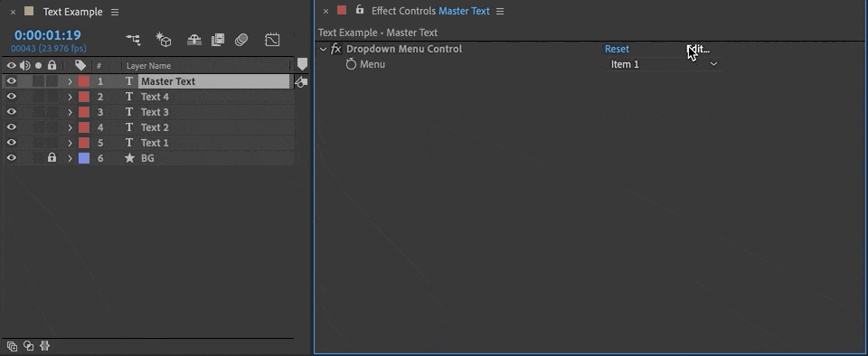Toggle the Effect Controls panel lock

click(361, 10)
